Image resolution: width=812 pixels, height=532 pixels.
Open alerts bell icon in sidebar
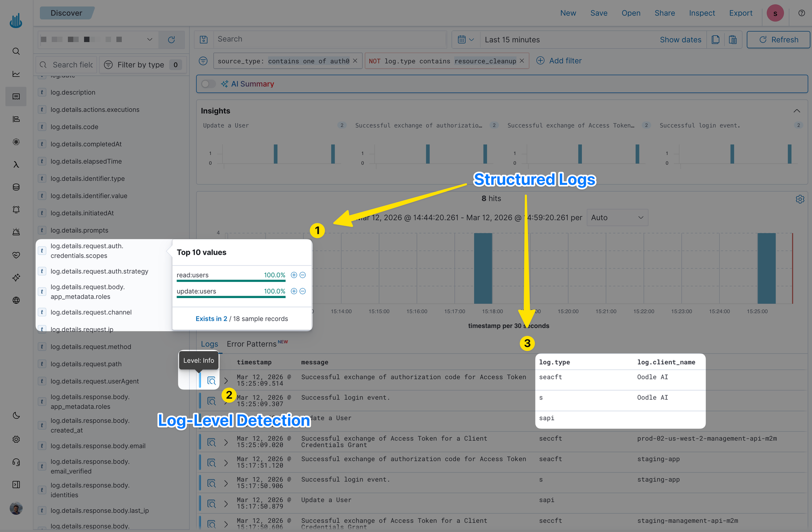point(16,210)
